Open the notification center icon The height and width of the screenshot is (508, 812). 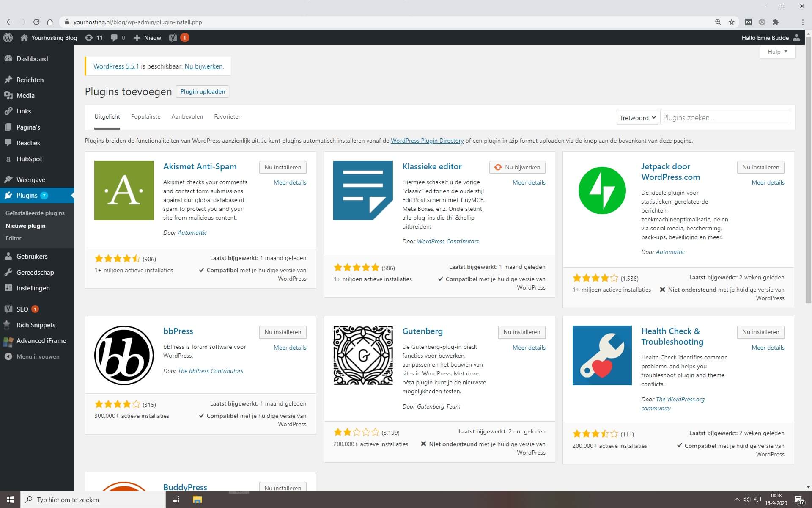point(799,500)
